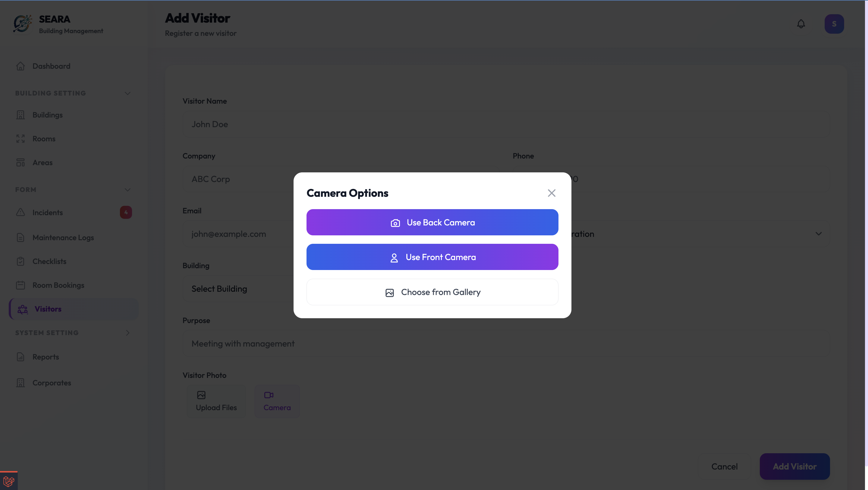Screen dimensions: 868x490
Task: Click the SEARA logo
Action: (22, 23)
